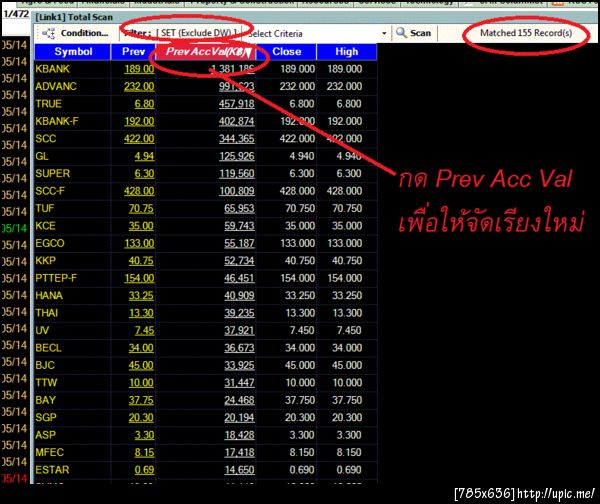Select the SGP symbol
Viewport: 600px width, 504px height.
46,418
